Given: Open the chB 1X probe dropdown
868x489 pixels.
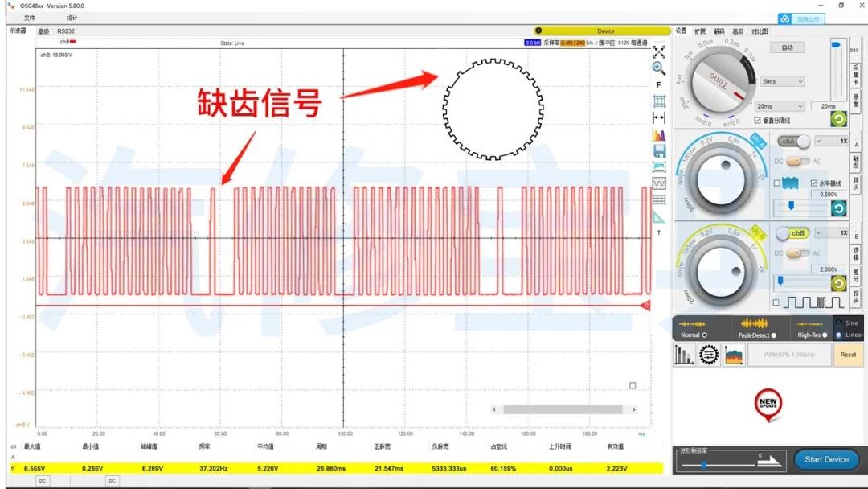Looking at the screenshot, I should click(832, 233).
